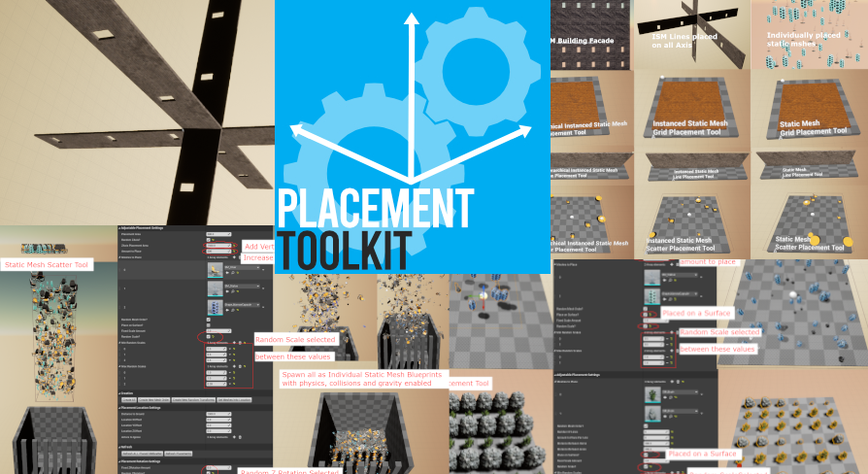868x474 pixels.
Task: Click the Create All button
Action: coord(129,400)
